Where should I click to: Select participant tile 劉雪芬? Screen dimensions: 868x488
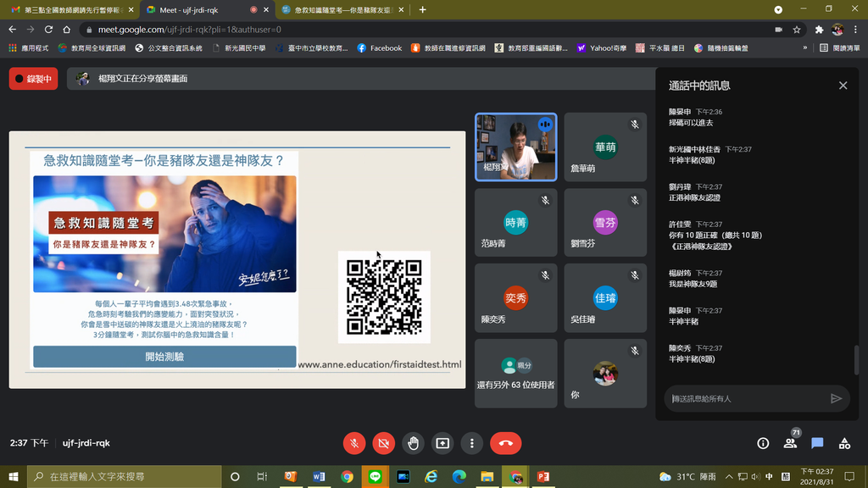[x=605, y=223]
